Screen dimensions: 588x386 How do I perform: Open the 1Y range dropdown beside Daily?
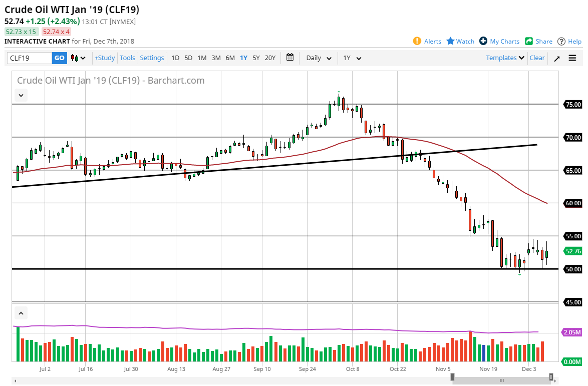point(352,58)
